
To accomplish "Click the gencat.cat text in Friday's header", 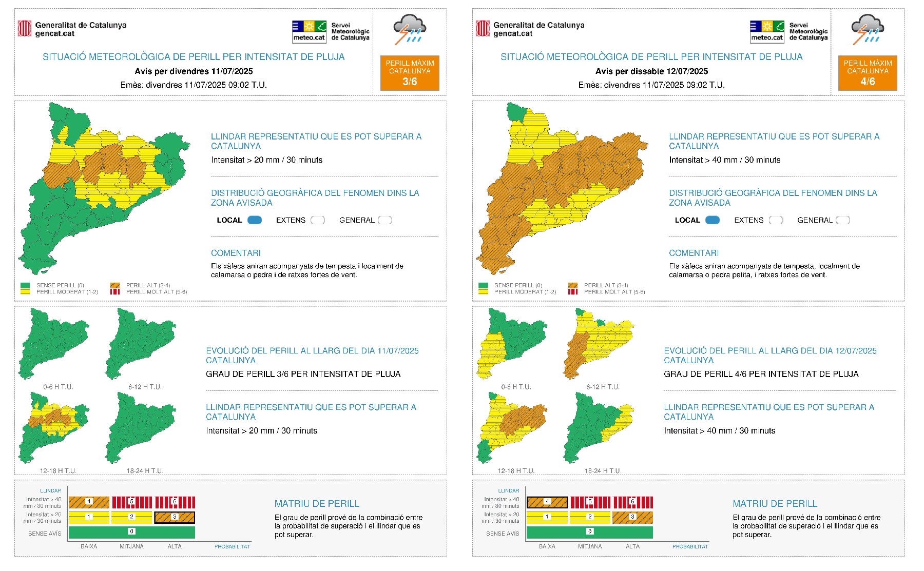I will coord(55,34).
